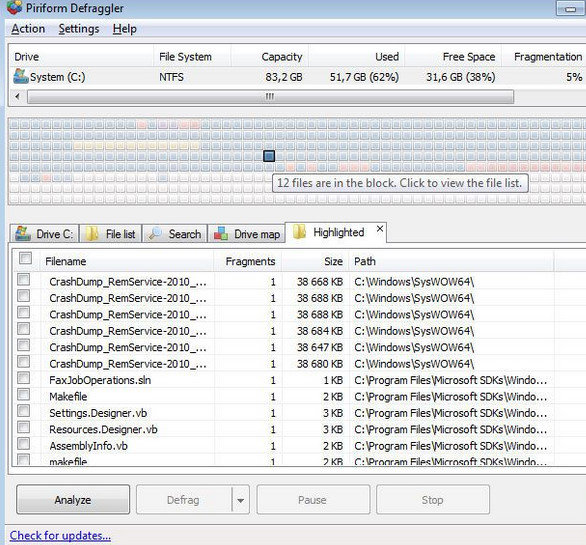The height and width of the screenshot is (545, 586).
Task: Click the 38 668 KB size cell
Action: click(320, 281)
